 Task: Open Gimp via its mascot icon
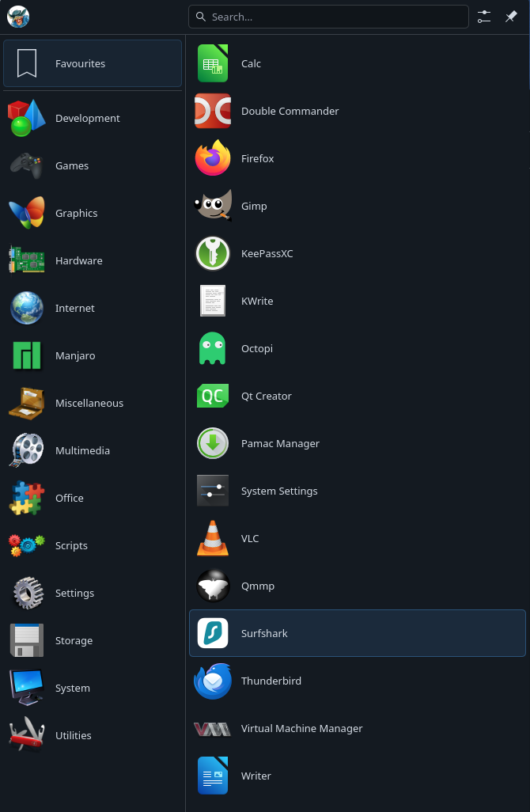213,206
